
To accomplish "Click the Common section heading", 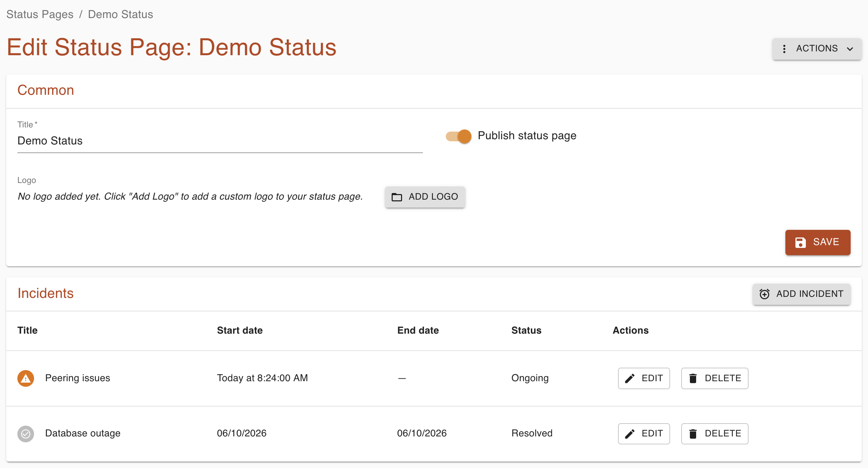I will pos(46,90).
